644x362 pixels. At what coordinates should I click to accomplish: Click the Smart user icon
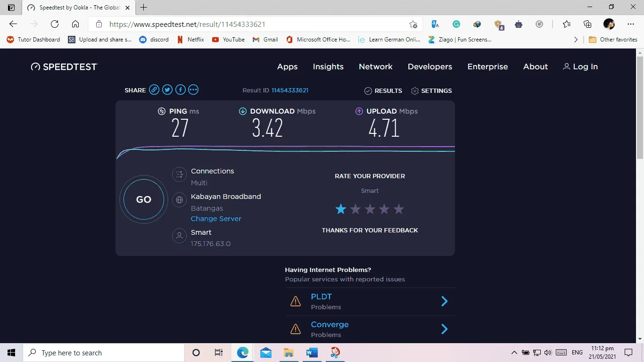(179, 236)
